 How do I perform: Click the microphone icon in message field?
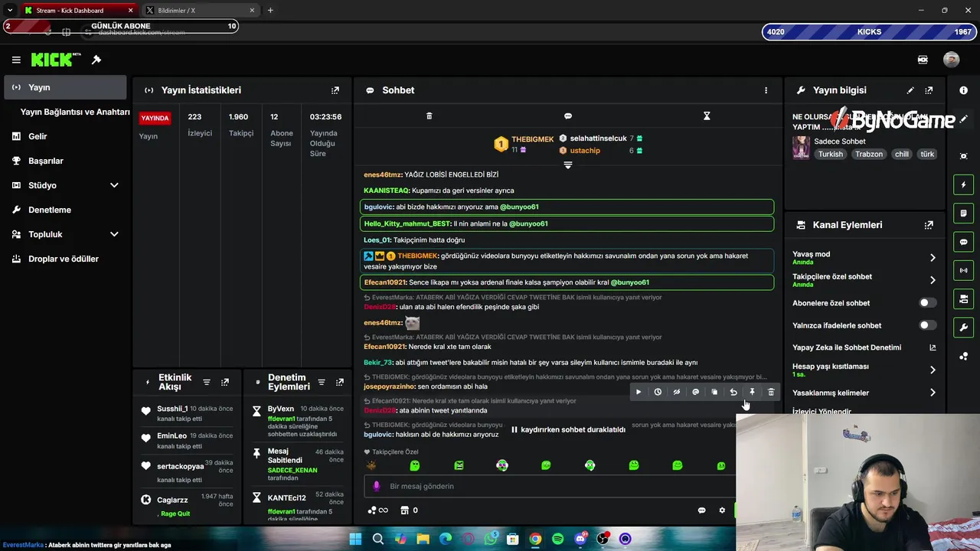click(376, 486)
